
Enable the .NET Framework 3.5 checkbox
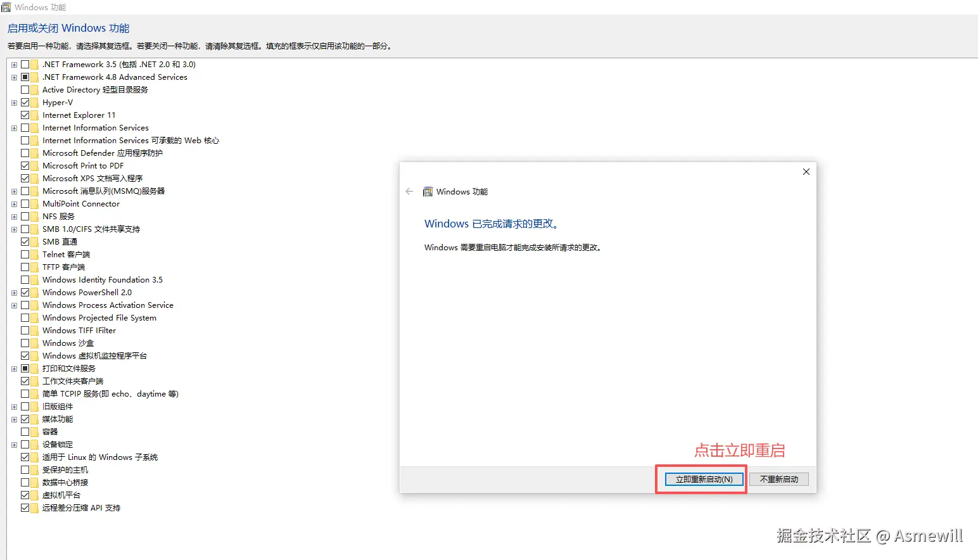pyautogui.click(x=25, y=65)
